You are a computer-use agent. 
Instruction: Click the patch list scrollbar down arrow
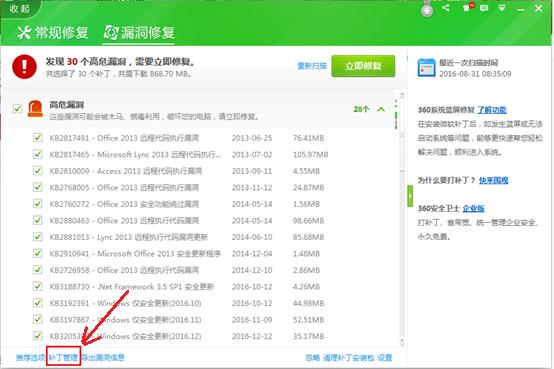pos(402,341)
